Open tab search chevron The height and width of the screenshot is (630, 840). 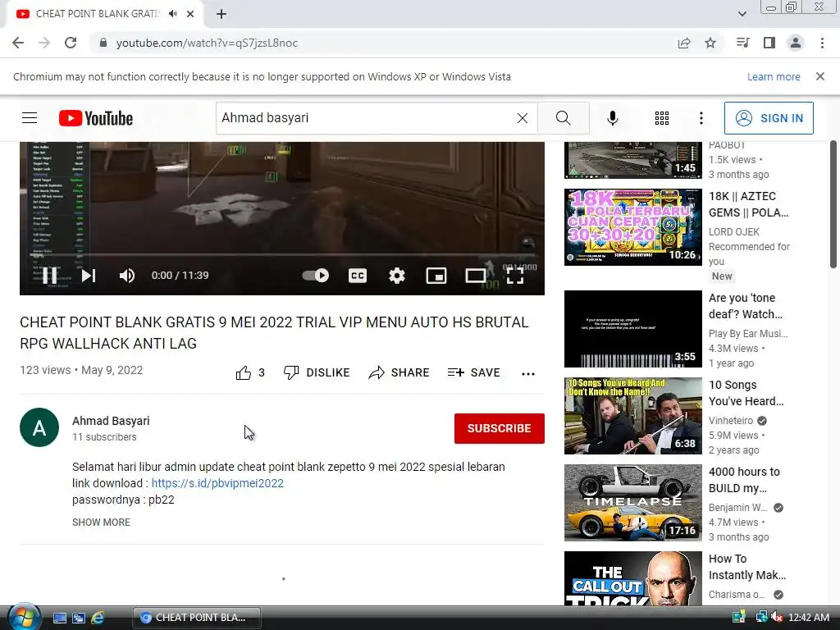point(742,14)
